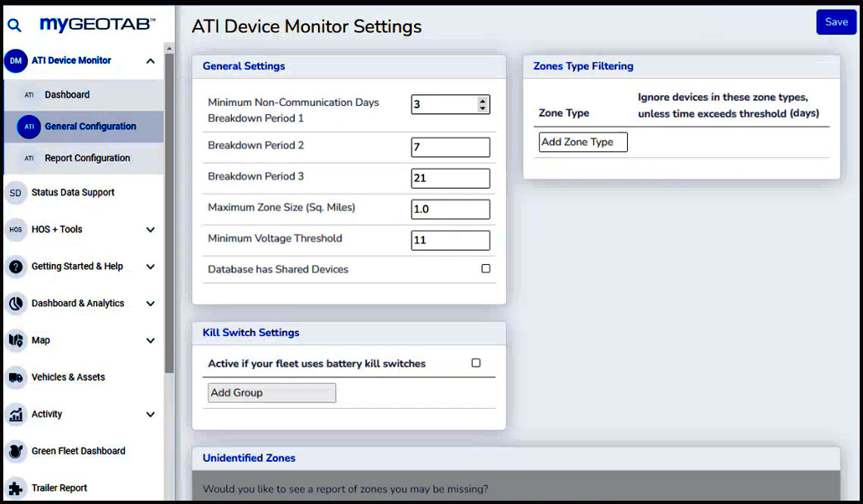This screenshot has width=863, height=504.
Task: Enable Database has Shared Devices checkbox
Action: coord(485,269)
